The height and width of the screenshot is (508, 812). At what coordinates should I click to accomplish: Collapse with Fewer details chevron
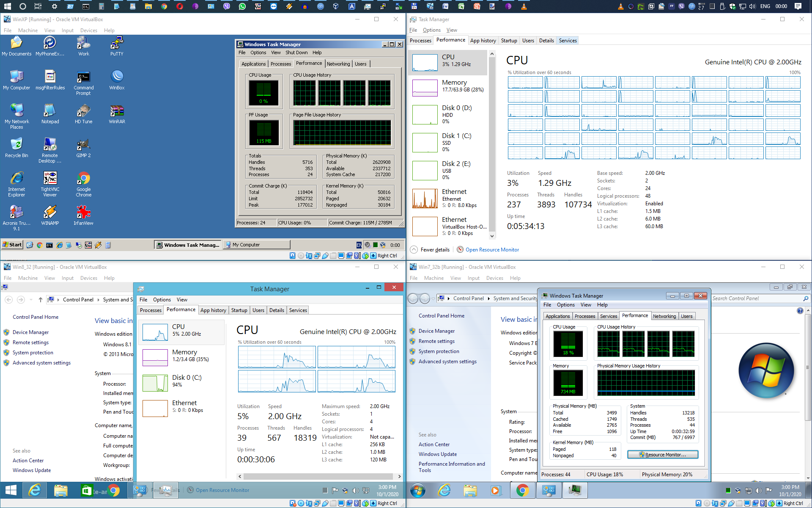(414, 250)
